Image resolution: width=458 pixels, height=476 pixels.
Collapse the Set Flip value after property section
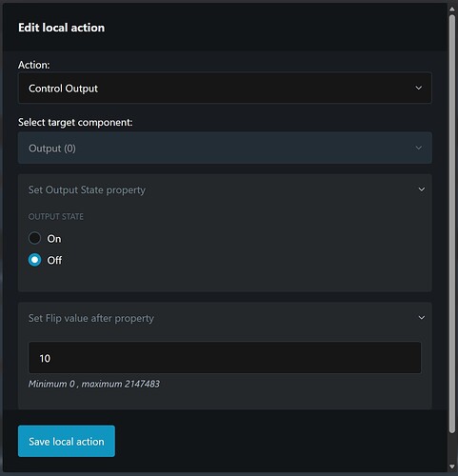(x=422, y=318)
